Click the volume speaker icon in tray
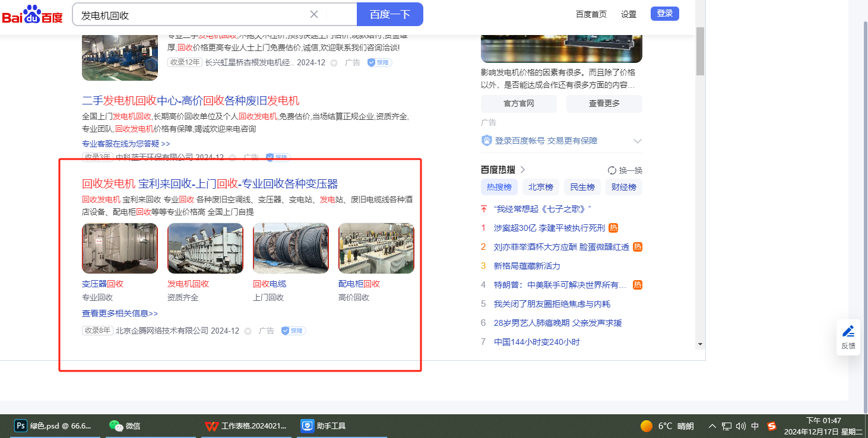Screen dimensions: 868x438 [x=740, y=426]
